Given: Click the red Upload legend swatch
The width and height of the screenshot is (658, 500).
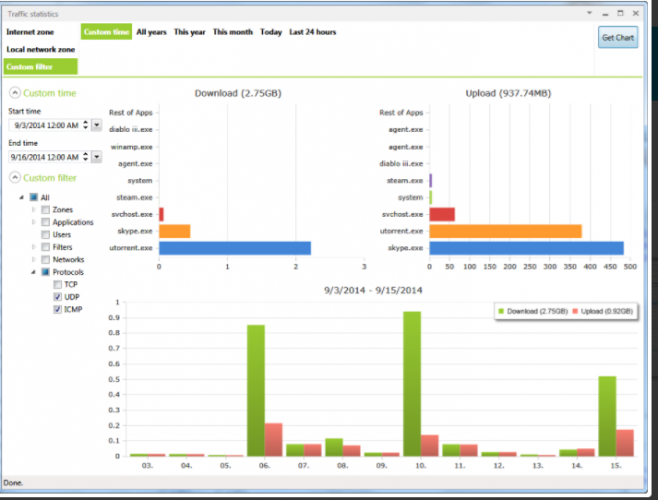Looking at the screenshot, I should [575, 311].
